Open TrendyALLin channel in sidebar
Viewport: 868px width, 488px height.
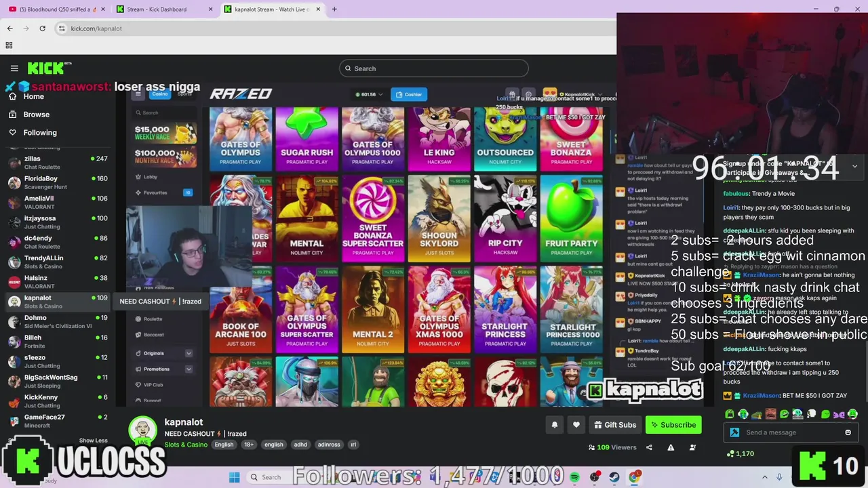(x=57, y=262)
